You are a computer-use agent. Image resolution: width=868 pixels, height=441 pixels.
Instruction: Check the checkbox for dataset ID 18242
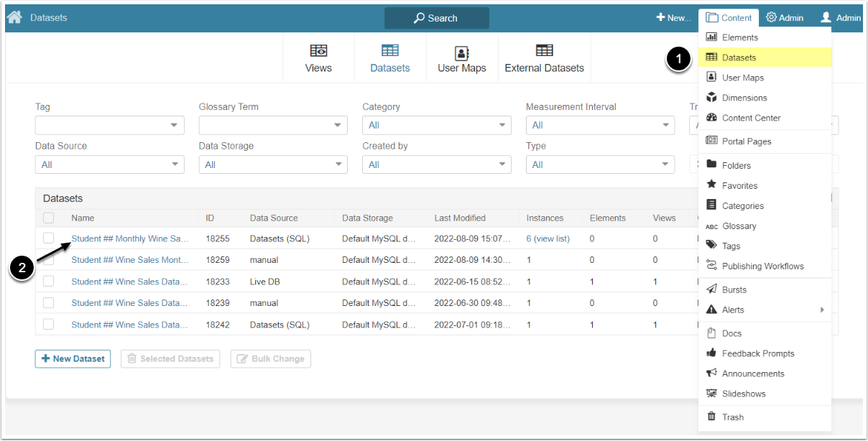pos(48,325)
